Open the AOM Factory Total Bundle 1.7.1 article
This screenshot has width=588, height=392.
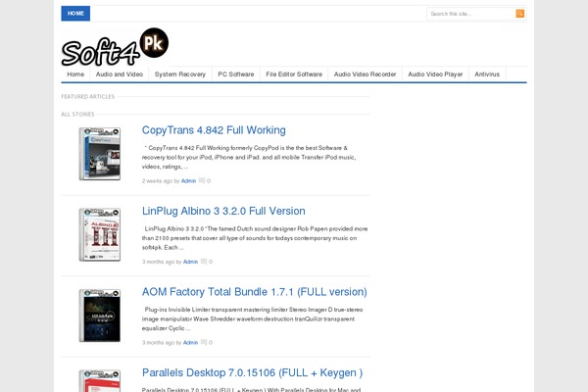[254, 292]
